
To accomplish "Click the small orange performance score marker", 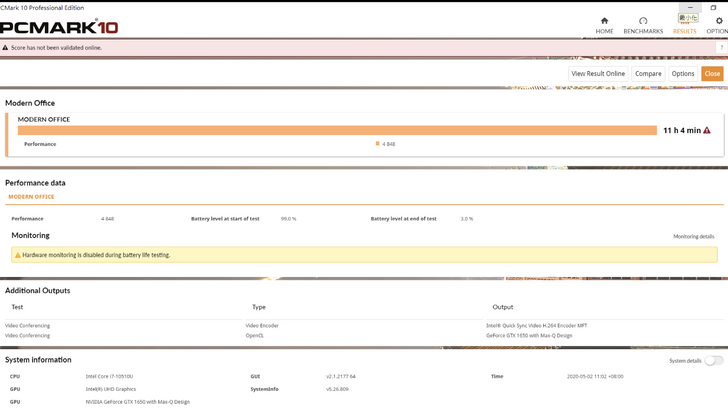I will (377, 144).
